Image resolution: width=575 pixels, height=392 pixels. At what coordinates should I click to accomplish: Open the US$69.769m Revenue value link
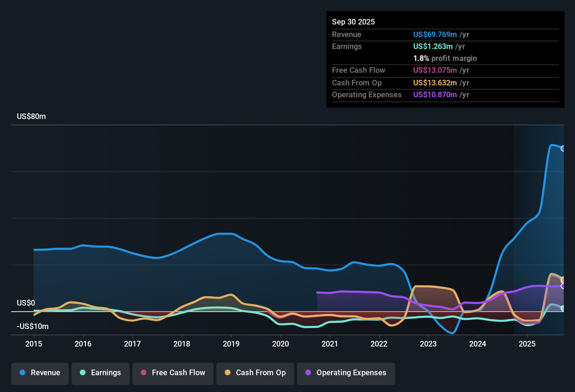(435, 34)
